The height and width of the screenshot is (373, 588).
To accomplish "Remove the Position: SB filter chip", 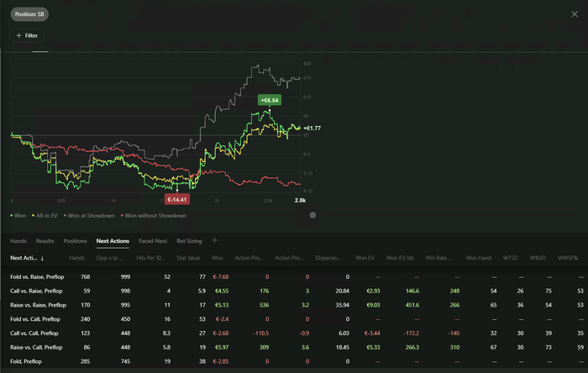I will (29, 14).
